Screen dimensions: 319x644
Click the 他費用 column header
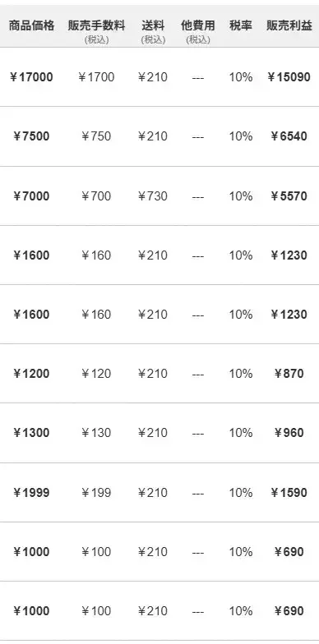coord(197,26)
